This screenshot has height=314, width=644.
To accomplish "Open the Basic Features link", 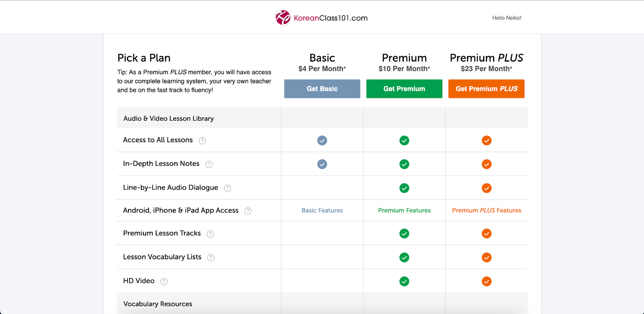I will [x=322, y=211].
